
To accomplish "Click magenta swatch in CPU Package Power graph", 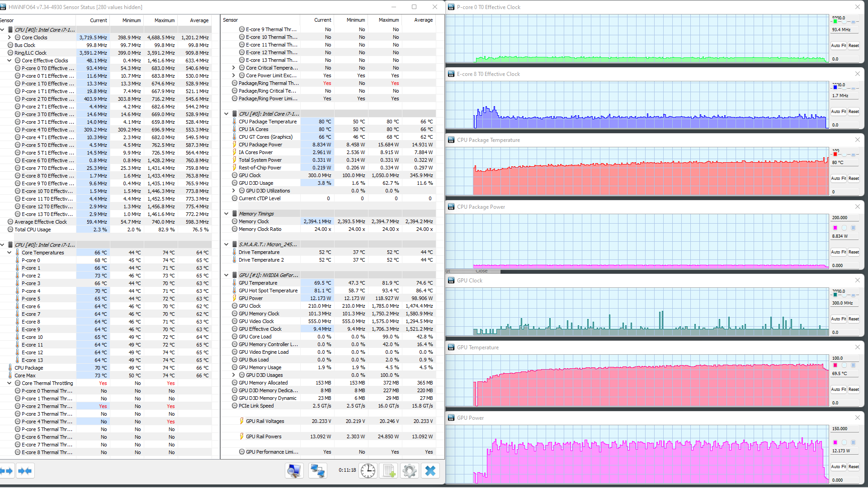I will [x=835, y=228].
